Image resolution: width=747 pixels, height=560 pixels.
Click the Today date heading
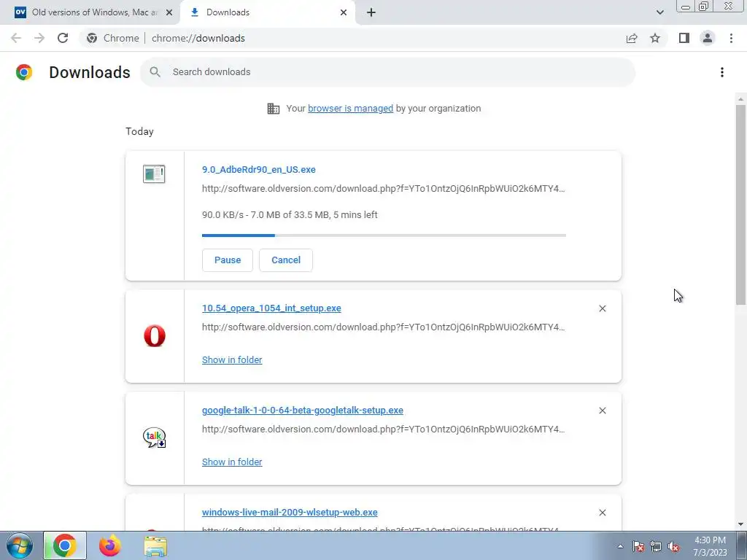click(x=139, y=131)
